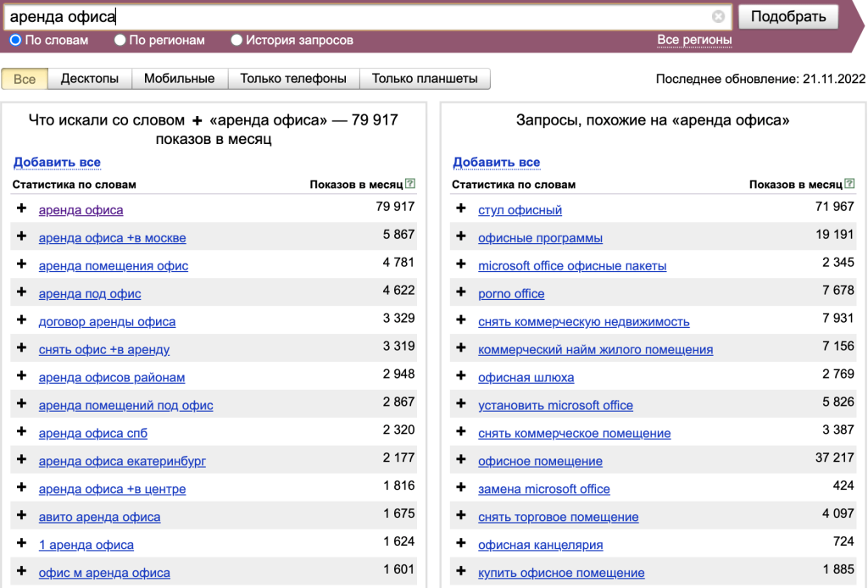Select the 'По регионам' radio option
The height and width of the screenshot is (588, 868).
point(120,40)
